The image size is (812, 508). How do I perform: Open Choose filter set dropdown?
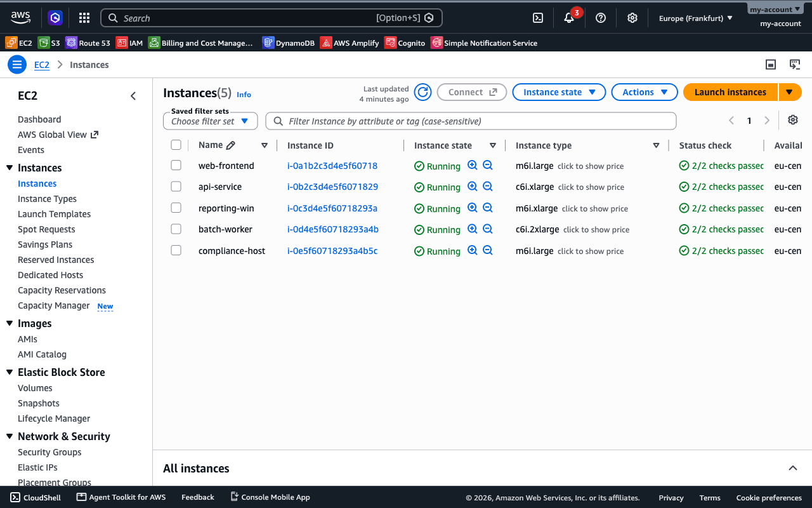211,121
